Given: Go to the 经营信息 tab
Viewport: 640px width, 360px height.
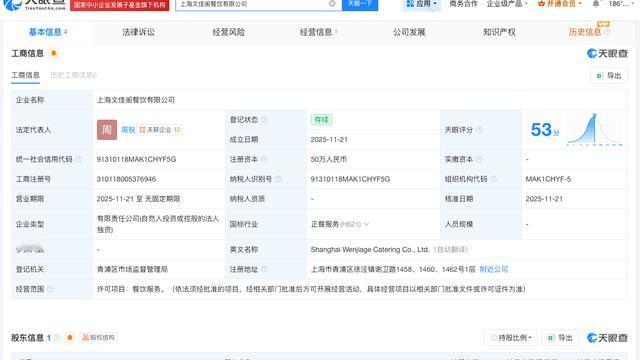Looking at the screenshot, I should point(318,32).
